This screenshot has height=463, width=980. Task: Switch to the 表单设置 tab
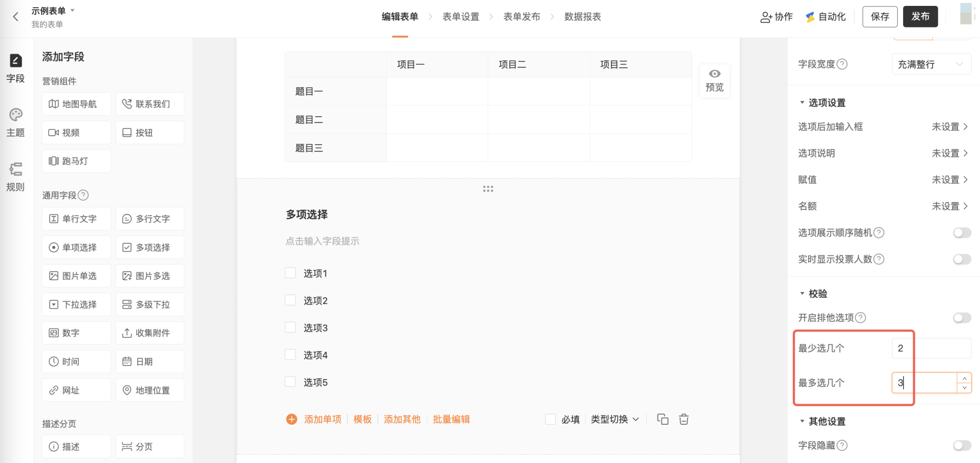coord(461,17)
